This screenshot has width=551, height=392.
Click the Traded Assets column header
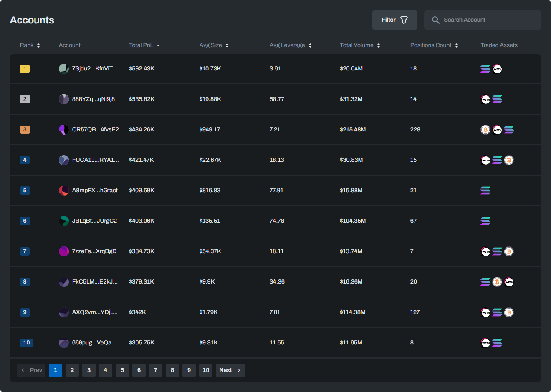499,45
